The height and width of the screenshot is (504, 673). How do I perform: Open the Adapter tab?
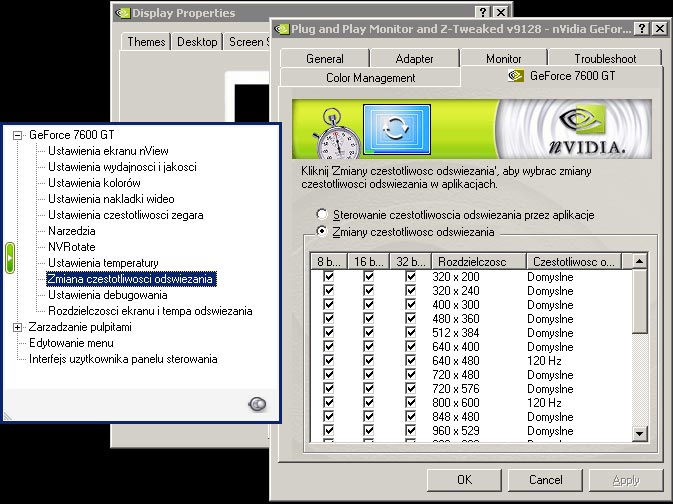click(414, 58)
